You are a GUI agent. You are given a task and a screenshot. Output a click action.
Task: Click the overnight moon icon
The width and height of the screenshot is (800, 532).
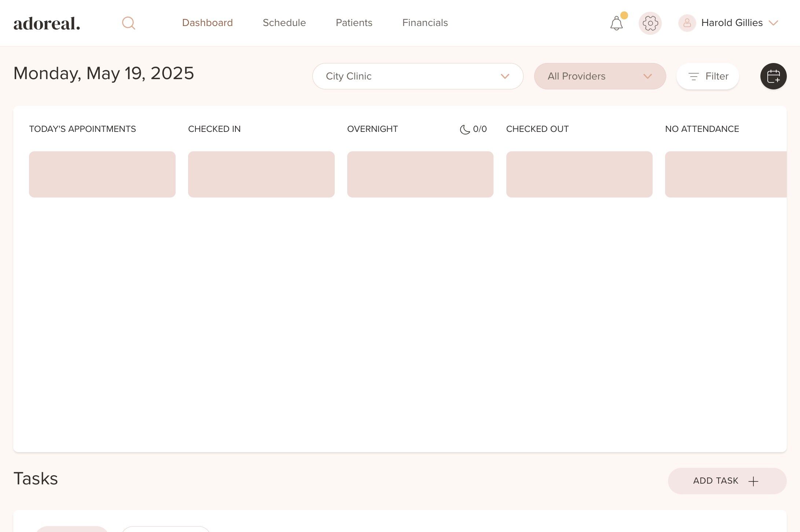click(x=465, y=129)
